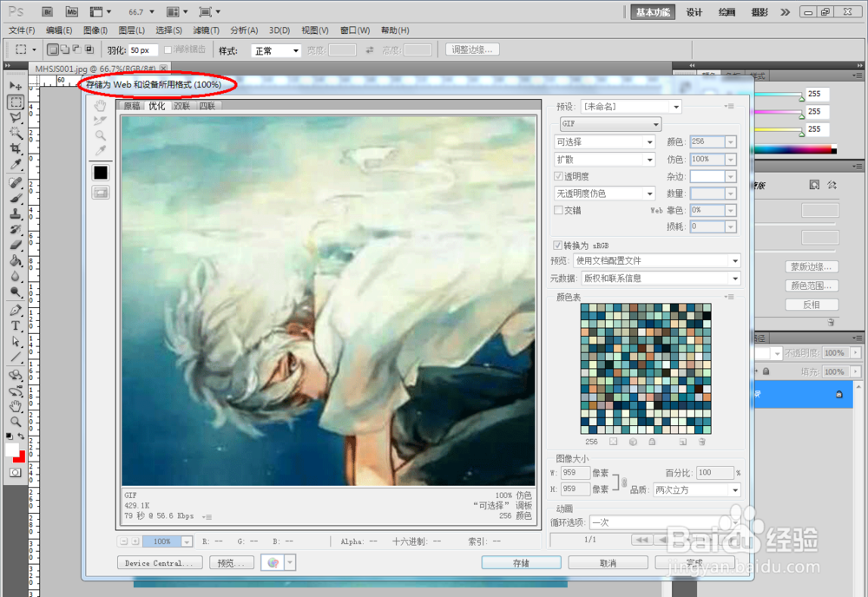The width and height of the screenshot is (868, 597).
Task: Toggle Quick Mask mode icon
Action: click(x=15, y=473)
